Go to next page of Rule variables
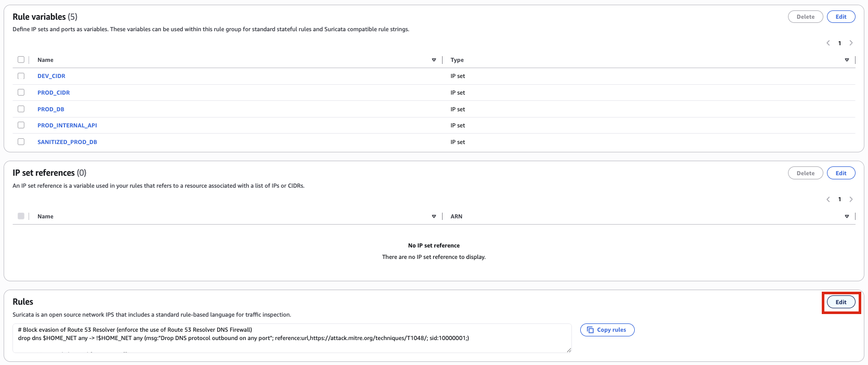Screen dimensions: 868x365 [x=851, y=43]
